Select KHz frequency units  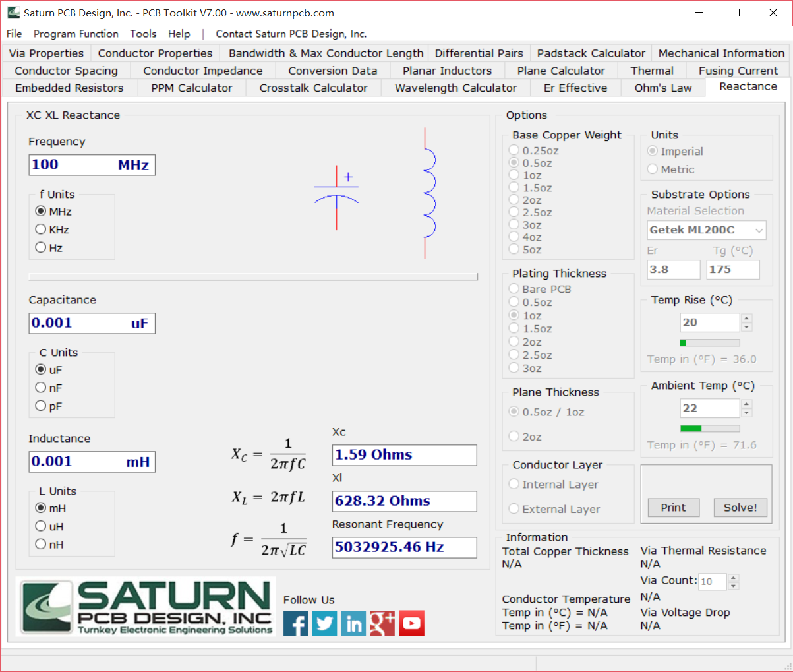(40, 229)
